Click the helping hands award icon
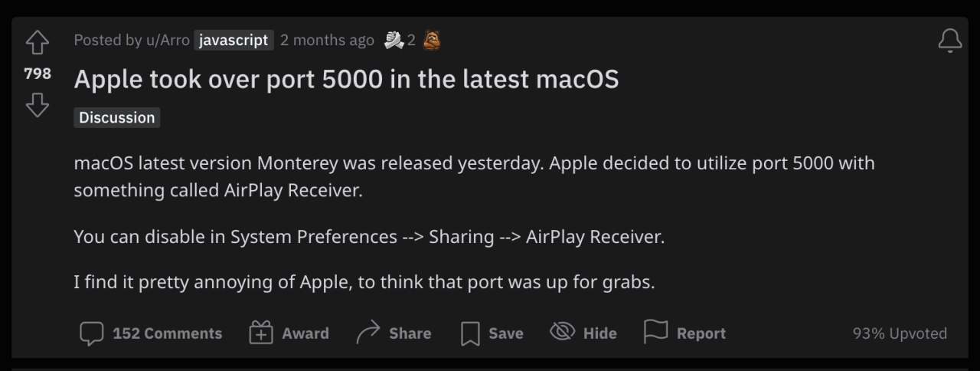 [x=394, y=40]
